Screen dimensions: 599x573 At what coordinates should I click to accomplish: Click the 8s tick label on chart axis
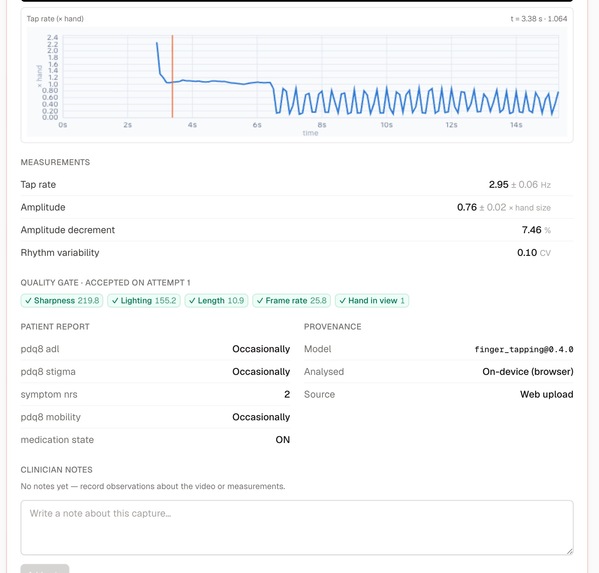coord(322,125)
